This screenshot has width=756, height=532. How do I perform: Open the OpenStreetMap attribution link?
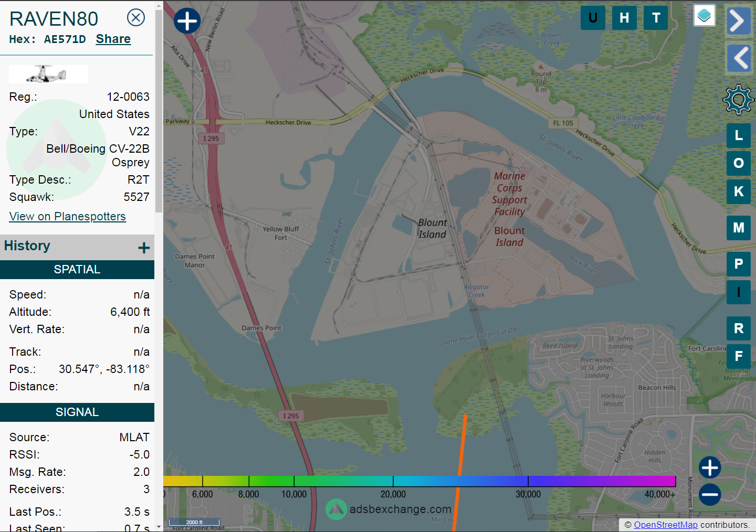666,525
